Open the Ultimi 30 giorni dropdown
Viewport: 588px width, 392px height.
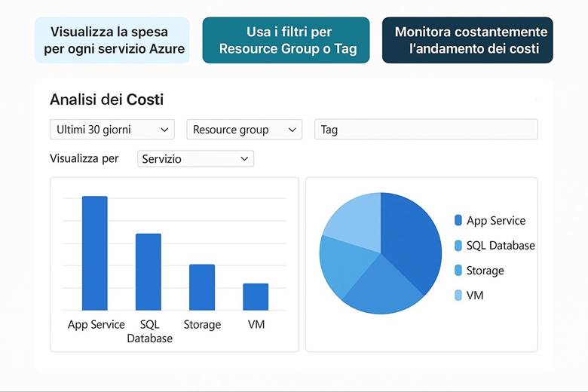112,130
